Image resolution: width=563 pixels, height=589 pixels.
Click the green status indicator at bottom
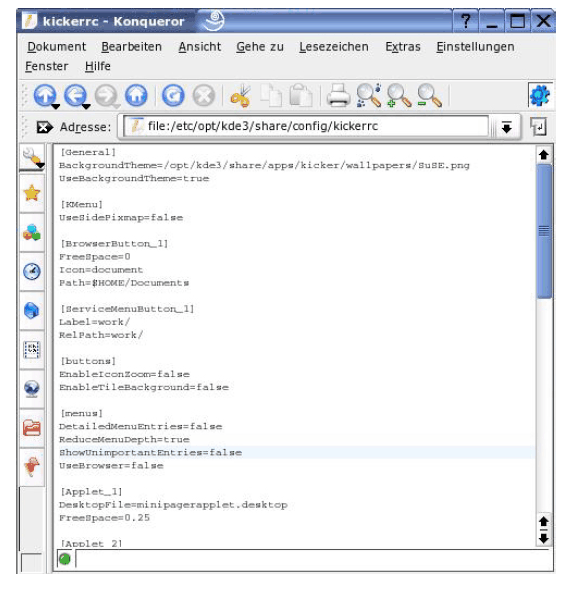(x=65, y=559)
